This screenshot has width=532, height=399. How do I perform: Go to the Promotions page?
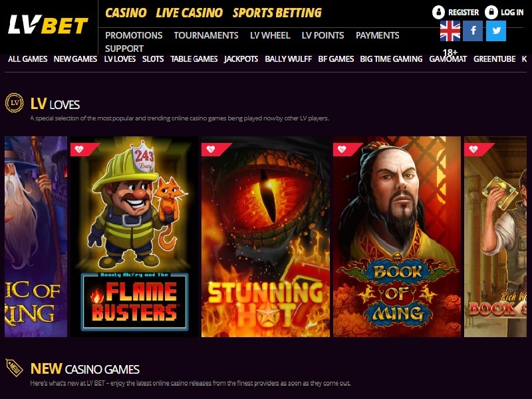tap(134, 35)
